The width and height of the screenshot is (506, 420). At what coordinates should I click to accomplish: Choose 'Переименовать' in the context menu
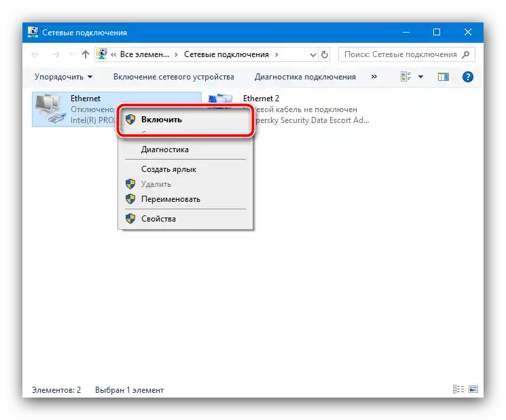click(x=185, y=199)
